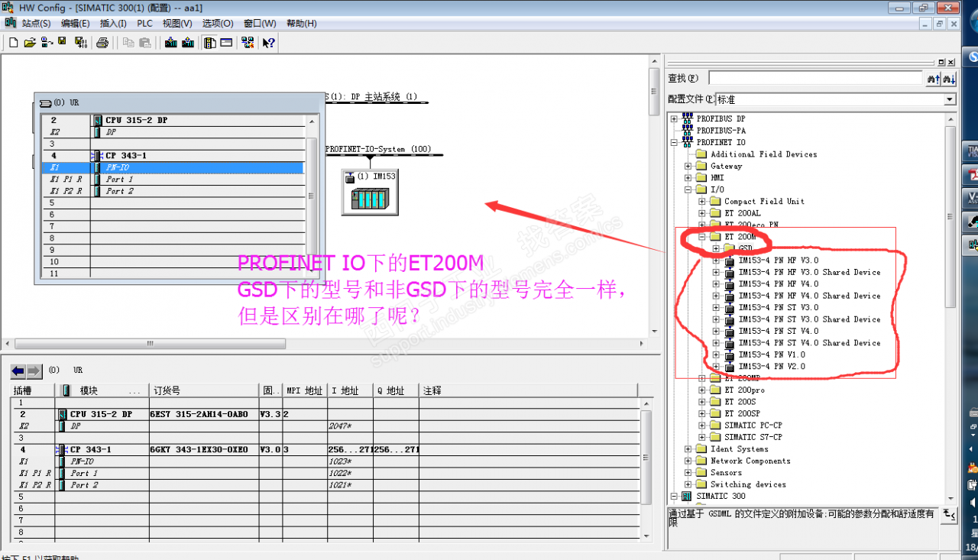Click the back arrow in detail view

tap(18, 371)
